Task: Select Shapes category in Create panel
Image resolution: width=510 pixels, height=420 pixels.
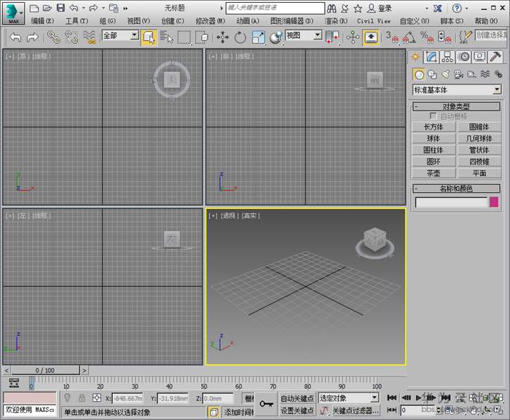Action: pos(432,75)
